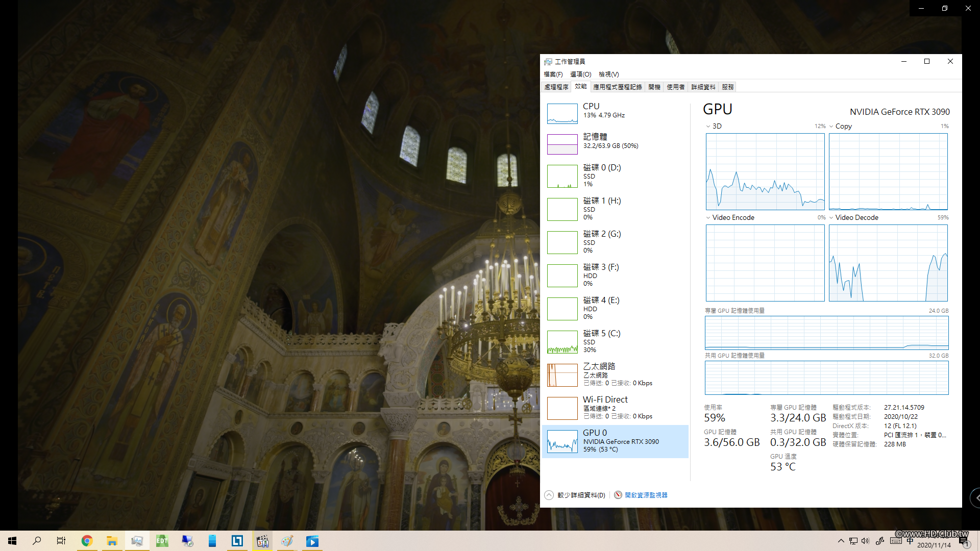
Task: Select the 記憶體 memory graph entry
Action: [x=562, y=144]
